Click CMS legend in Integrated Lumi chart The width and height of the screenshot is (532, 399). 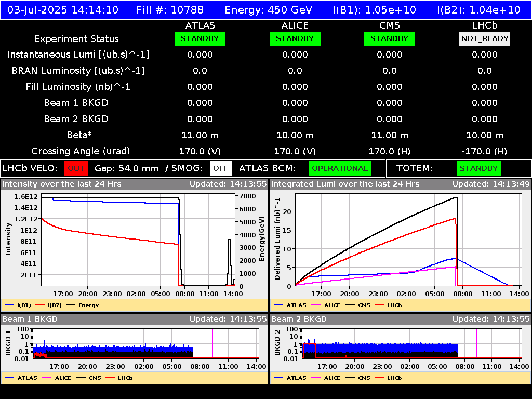(358, 305)
